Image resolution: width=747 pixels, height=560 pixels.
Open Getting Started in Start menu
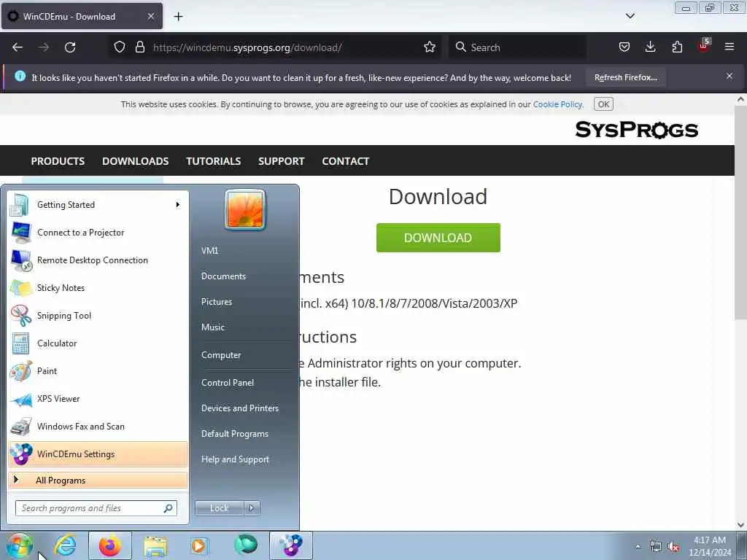click(98, 205)
